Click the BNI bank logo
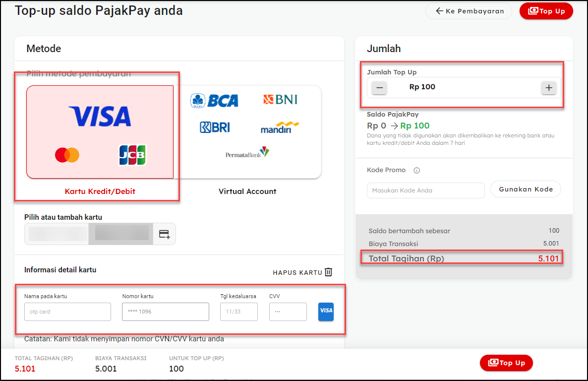 [x=281, y=100]
